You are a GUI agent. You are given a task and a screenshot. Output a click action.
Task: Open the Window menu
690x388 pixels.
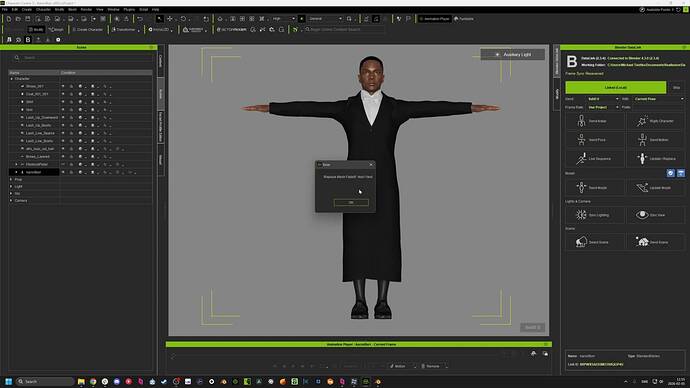(x=114, y=9)
